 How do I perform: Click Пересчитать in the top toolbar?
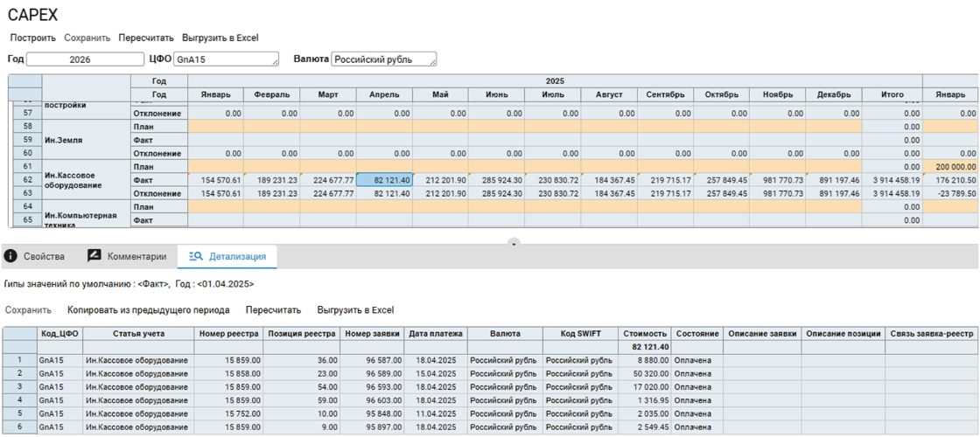(146, 38)
